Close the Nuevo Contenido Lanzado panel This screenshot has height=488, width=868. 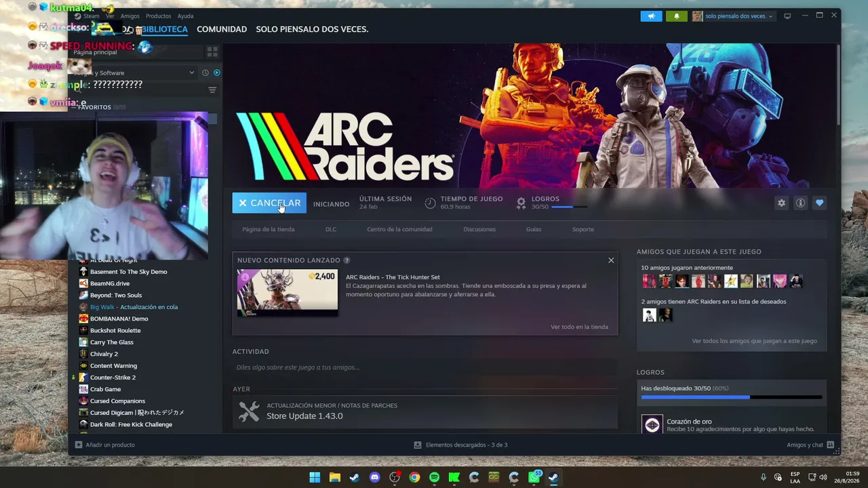coord(611,260)
